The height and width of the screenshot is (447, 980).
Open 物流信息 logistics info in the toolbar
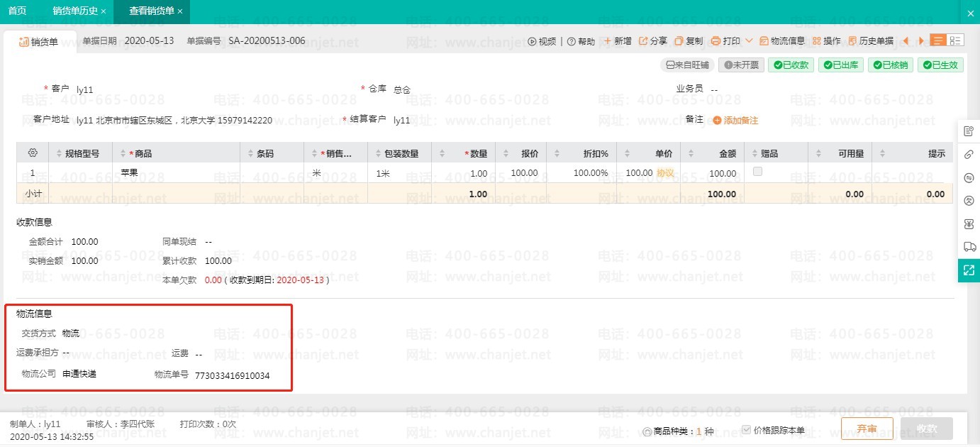point(782,41)
